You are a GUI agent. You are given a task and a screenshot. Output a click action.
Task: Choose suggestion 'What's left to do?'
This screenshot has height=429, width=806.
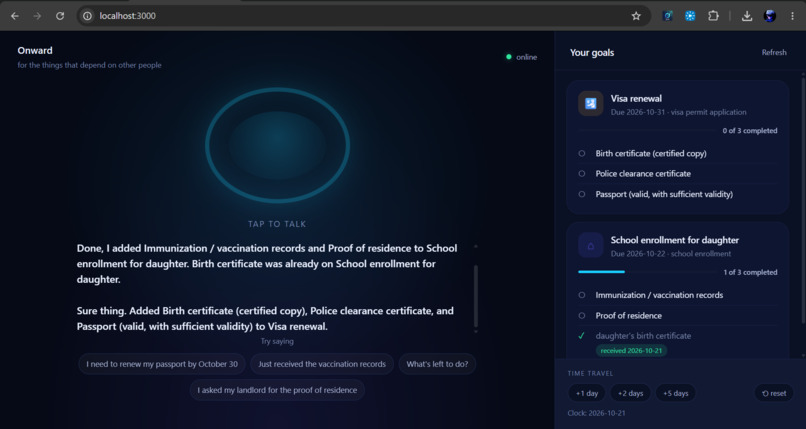[437, 364]
